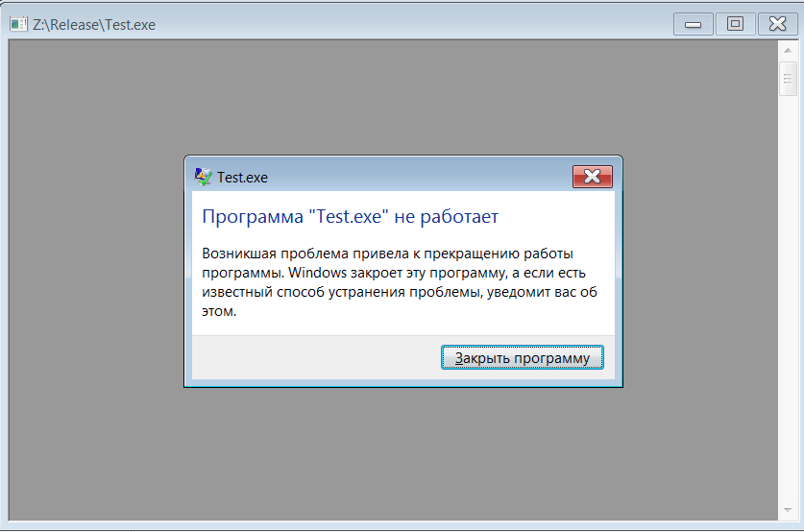The height and width of the screenshot is (532, 804).
Task: Click the gray console area above the dialog
Action: tap(394, 97)
